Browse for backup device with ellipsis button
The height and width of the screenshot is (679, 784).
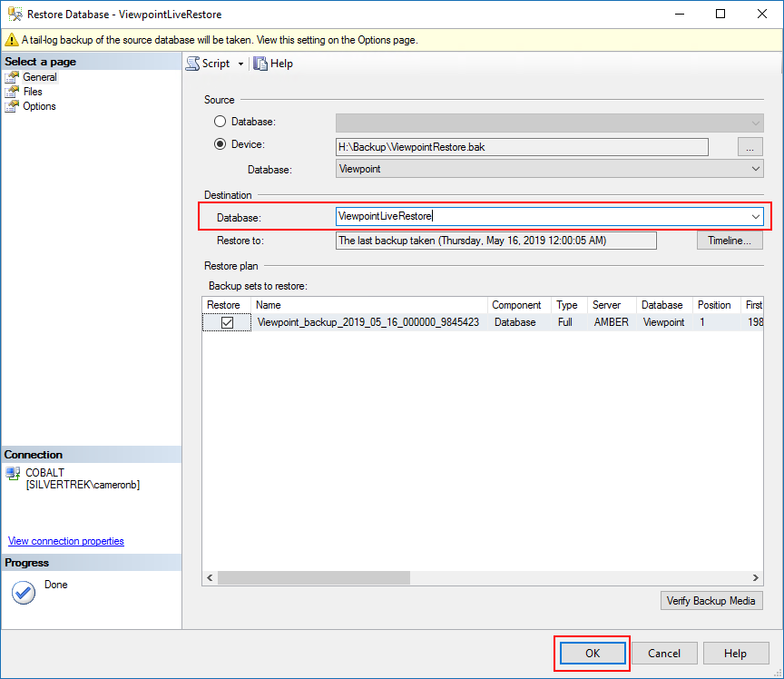tap(750, 147)
